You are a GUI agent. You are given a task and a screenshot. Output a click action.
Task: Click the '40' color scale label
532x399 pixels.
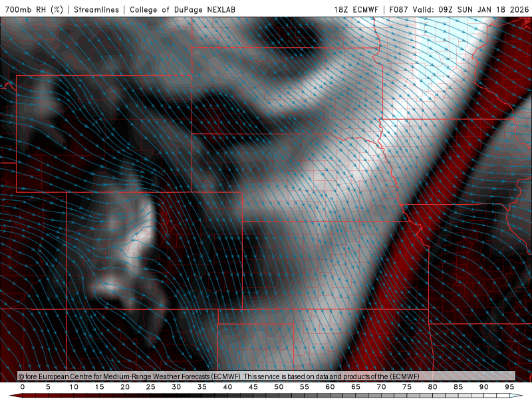227,387
